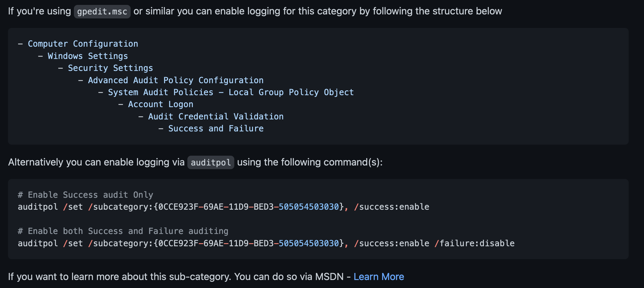
Task: Click the gpedit.msc inline code
Action: (x=102, y=12)
